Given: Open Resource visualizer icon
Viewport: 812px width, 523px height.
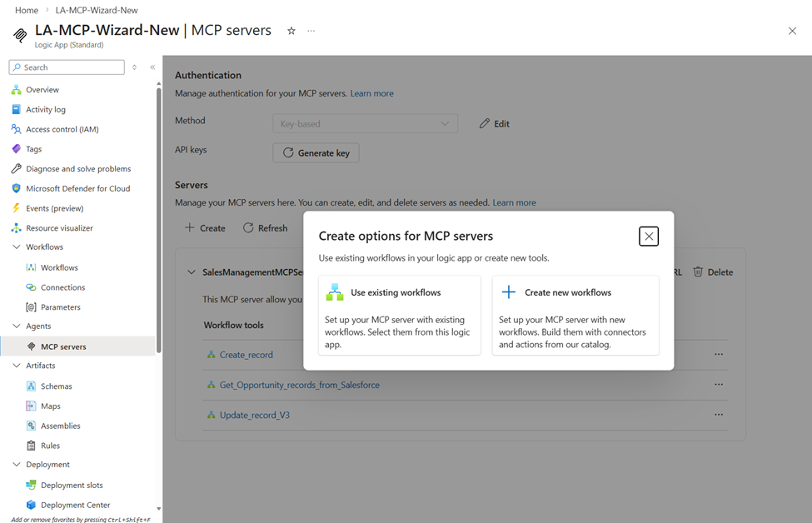Looking at the screenshot, I should click(x=16, y=228).
